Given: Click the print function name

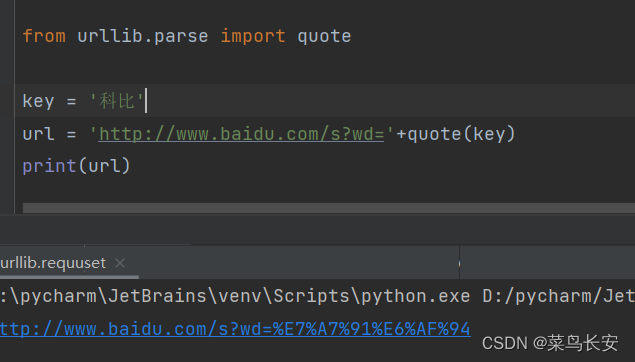Looking at the screenshot, I should [49, 166].
